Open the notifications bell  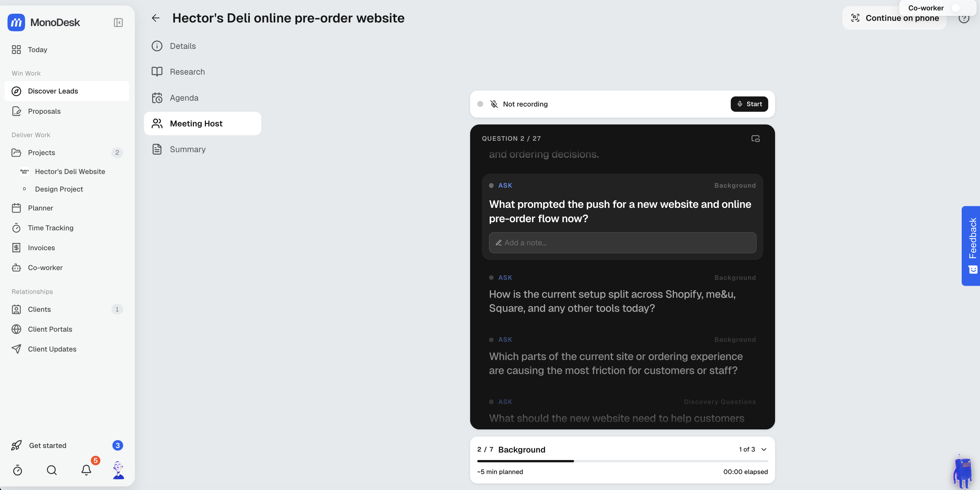pyautogui.click(x=86, y=470)
